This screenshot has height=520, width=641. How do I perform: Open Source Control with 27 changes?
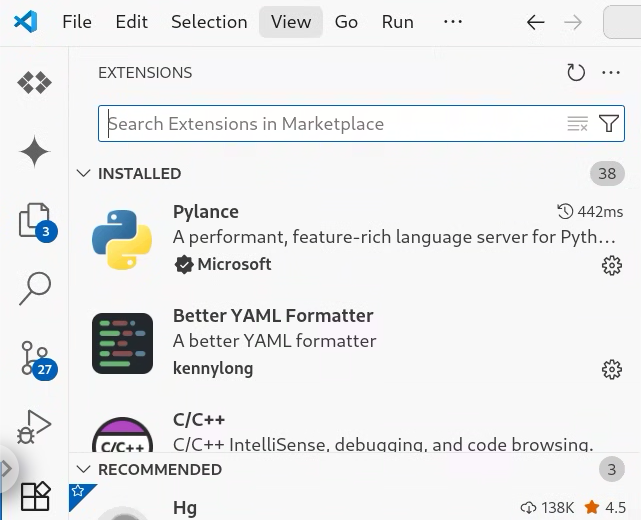(35, 359)
